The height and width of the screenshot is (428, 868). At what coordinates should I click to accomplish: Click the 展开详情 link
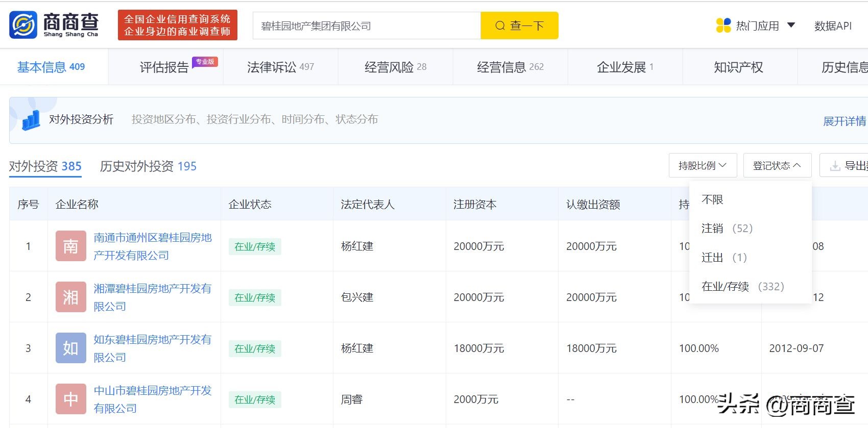point(845,121)
